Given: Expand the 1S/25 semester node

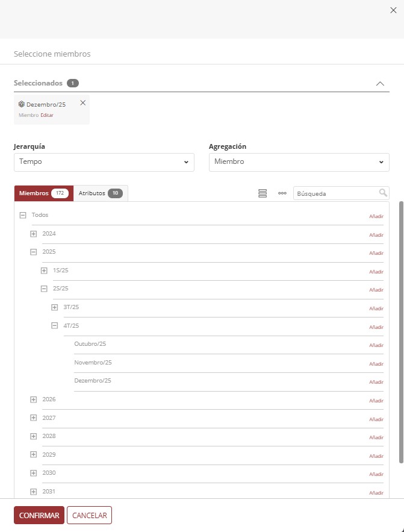Looking at the screenshot, I should coord(44,271).
